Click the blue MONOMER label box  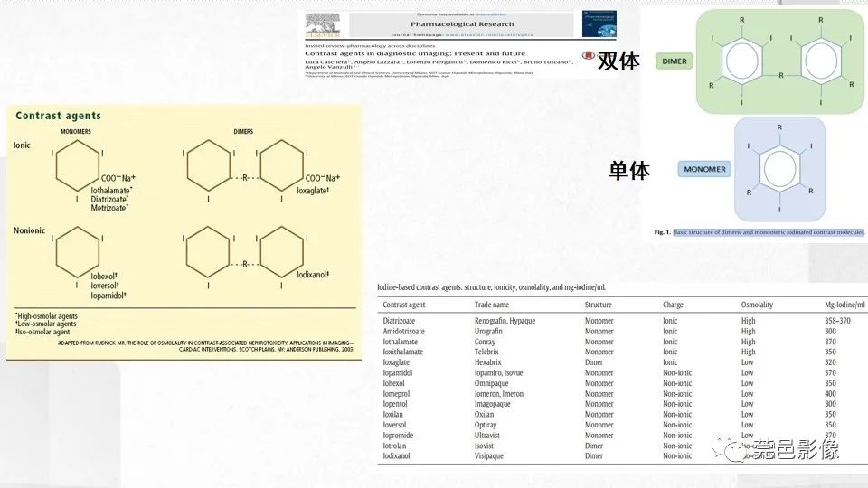tap(704, 169)
